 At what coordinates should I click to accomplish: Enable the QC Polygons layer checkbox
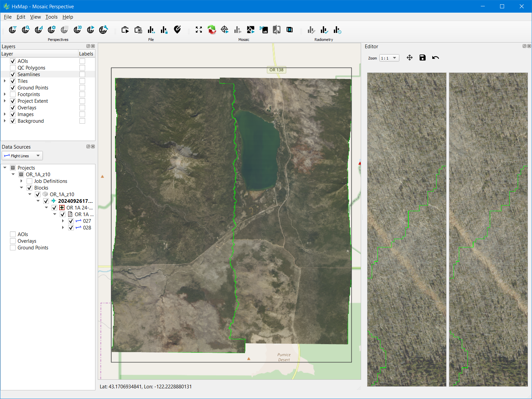[13, 68]
